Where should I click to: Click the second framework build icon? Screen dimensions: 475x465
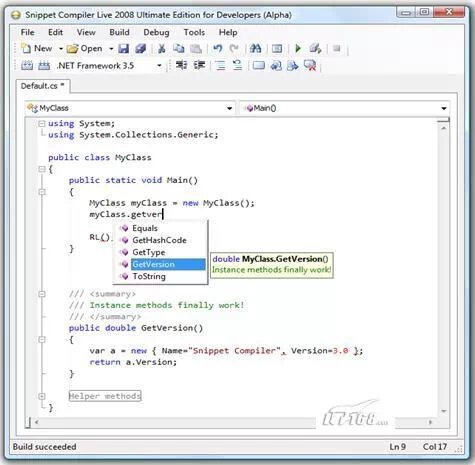tap(44, 65)
